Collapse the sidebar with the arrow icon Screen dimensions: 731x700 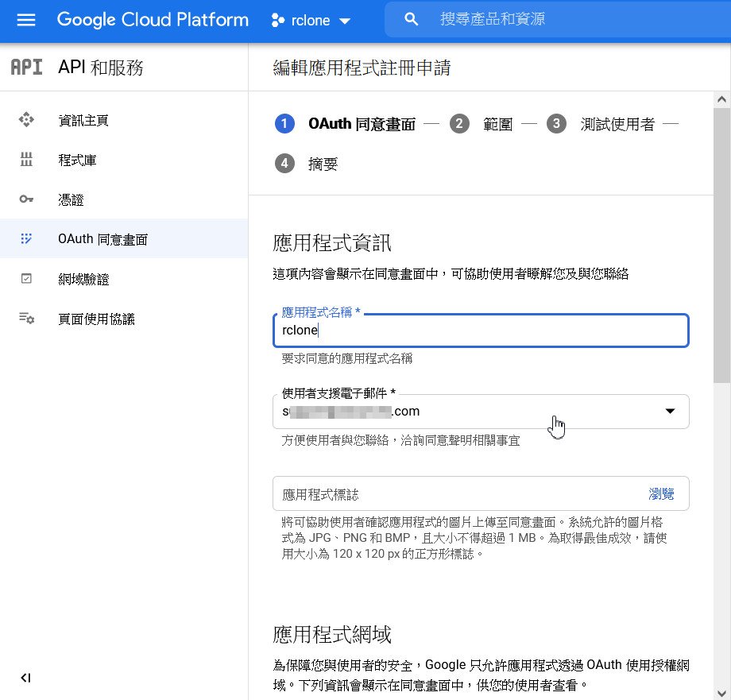pyautogui.click(x=25, y=678)
